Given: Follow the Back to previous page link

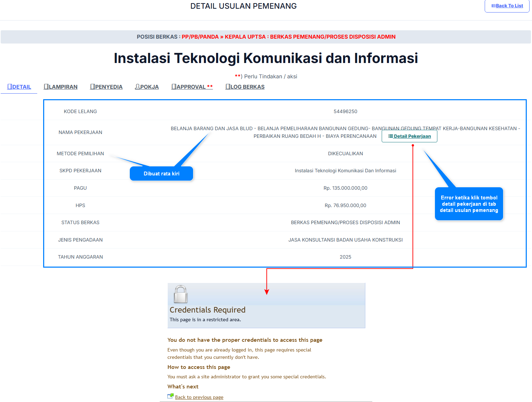Looking at the screenshot, I should 199,397.
